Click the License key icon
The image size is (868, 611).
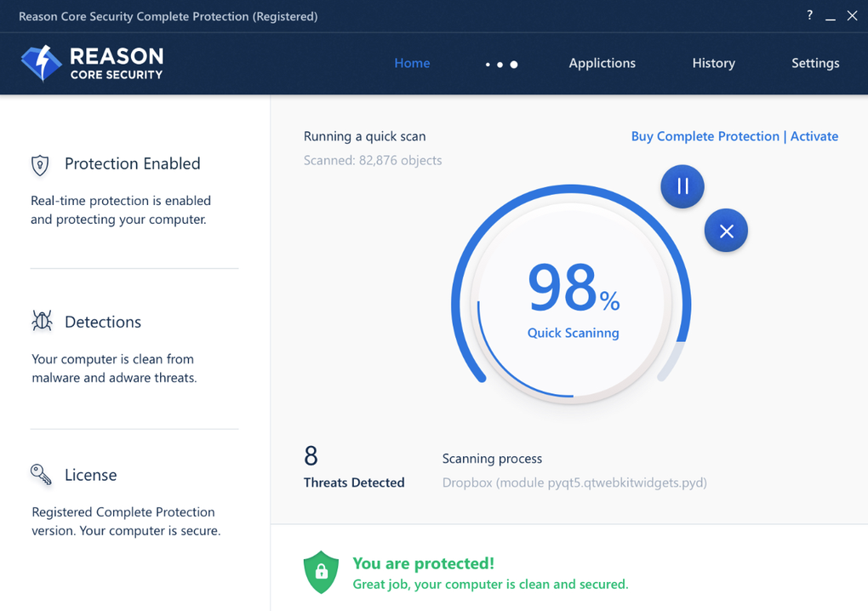coord(41,474)
